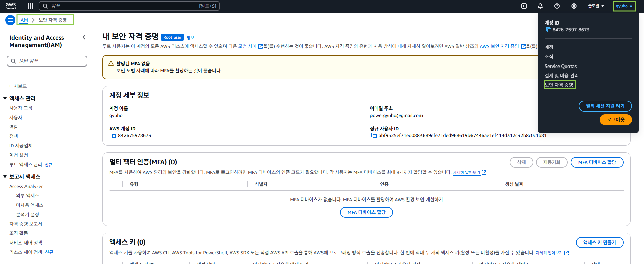
Task: Open the settings gear in top bar
Action: pos(574,6)
